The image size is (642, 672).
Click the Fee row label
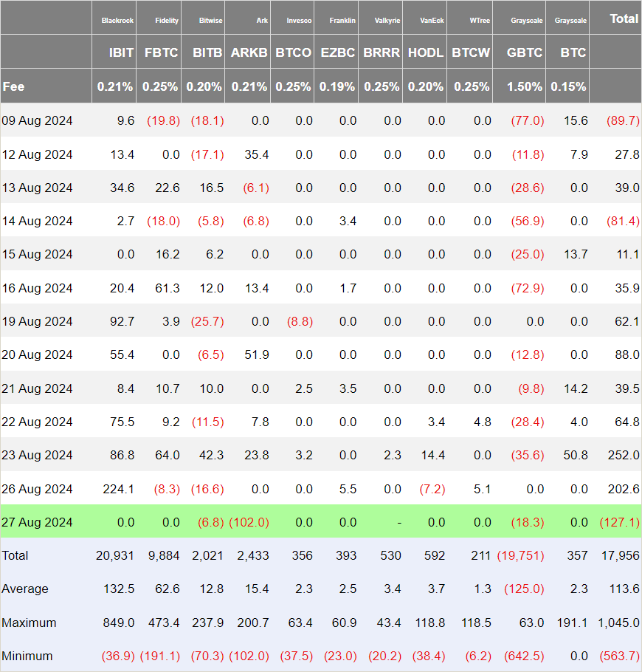click(x=13, y=86)
